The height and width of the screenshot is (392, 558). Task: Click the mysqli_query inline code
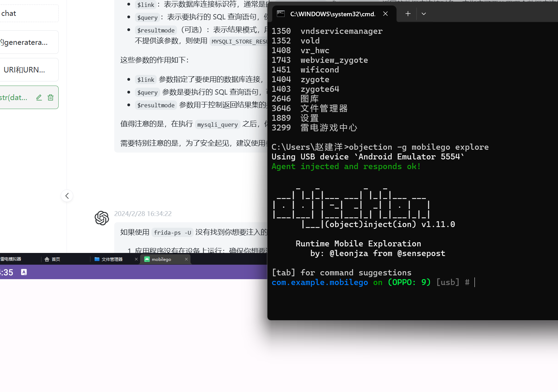[x=217, y=124]
